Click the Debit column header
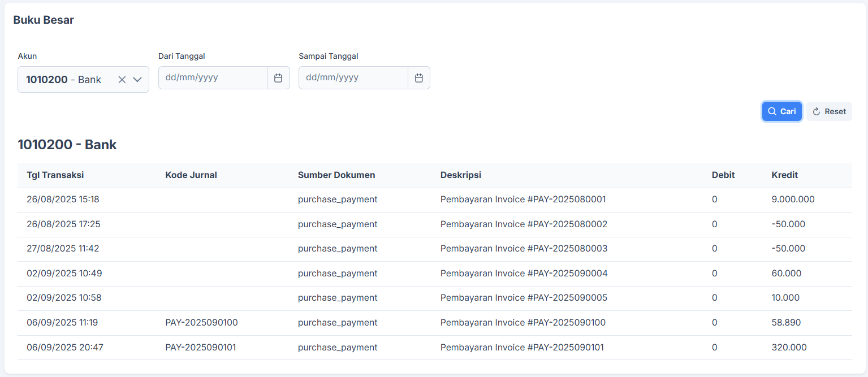Image resolution: width=868 pixels, height=377 pixels. point(723,175)
